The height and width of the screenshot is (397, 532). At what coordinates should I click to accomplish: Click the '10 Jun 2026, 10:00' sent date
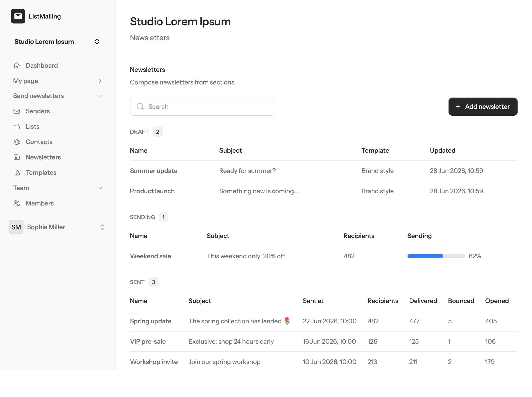click(x=329, y=362)
